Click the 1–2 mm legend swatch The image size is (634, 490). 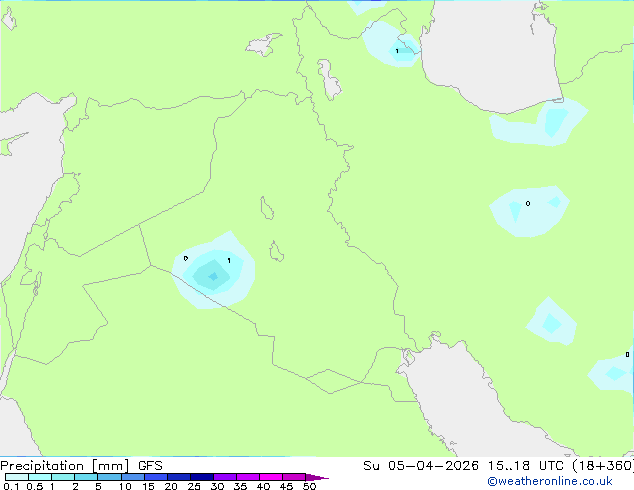click(63, 477)
